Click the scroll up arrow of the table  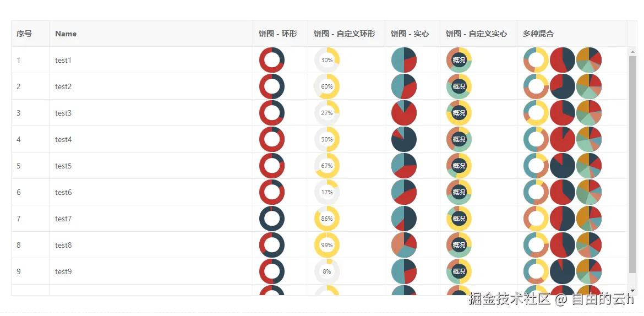pos(632,52)
